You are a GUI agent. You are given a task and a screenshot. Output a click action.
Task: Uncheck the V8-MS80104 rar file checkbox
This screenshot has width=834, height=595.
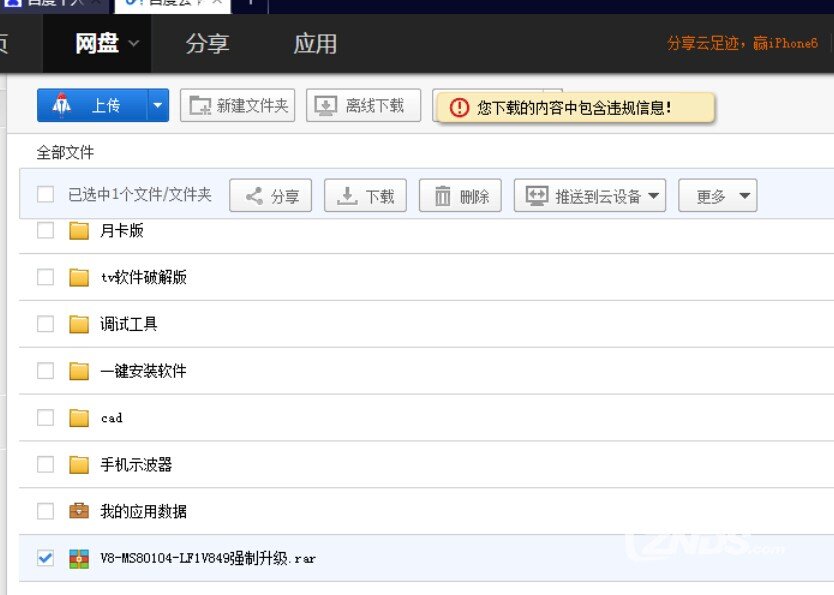46,558
